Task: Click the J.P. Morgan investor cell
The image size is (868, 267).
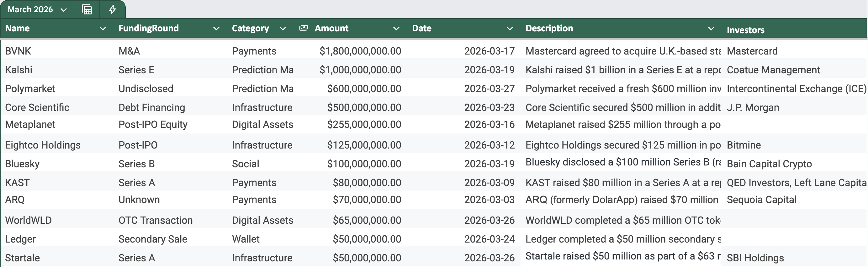Action: tap(753, 108)
